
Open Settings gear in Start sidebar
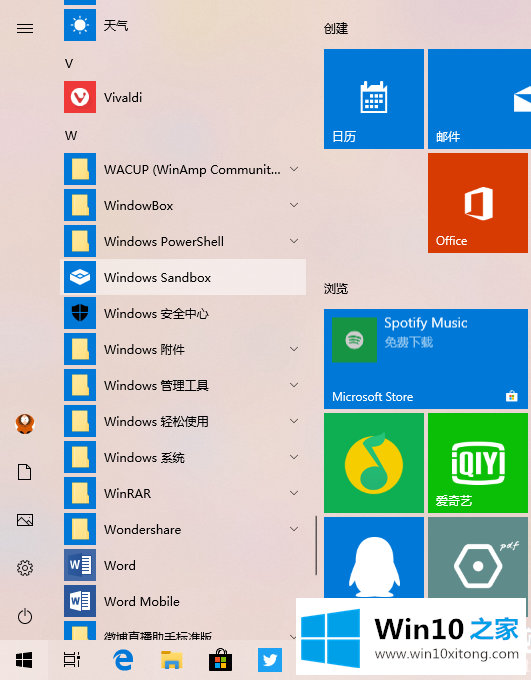(x=25, y=568)
